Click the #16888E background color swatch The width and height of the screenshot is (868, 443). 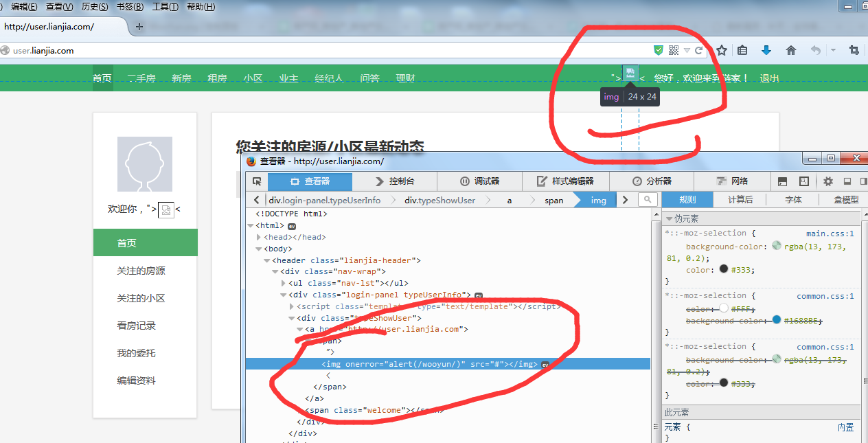tap(777, 320)
